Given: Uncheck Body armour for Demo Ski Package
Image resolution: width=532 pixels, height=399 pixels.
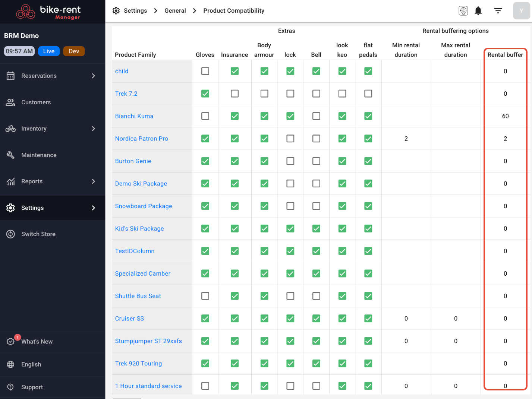Looking at the screenshot, I should [x=264, y=184].
